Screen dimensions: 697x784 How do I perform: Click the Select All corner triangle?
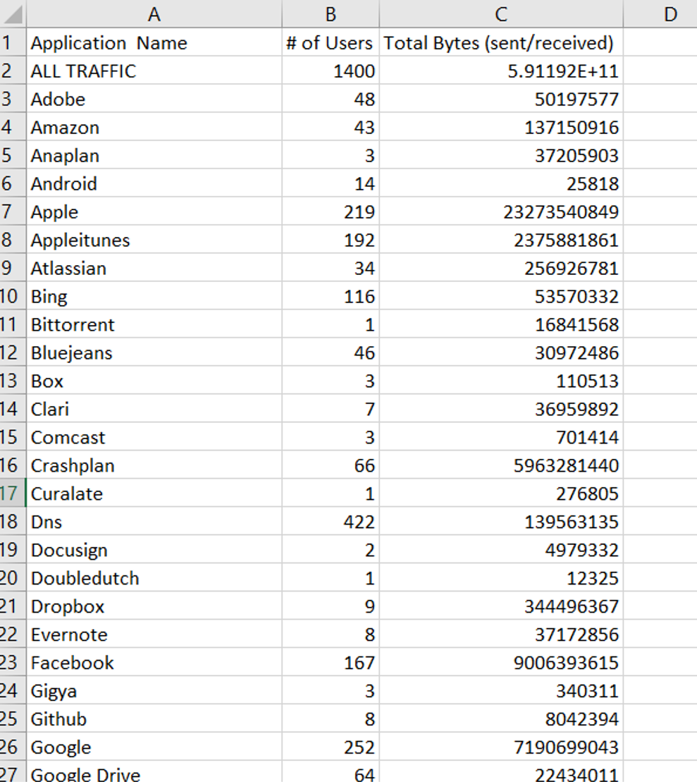point(13,14)
